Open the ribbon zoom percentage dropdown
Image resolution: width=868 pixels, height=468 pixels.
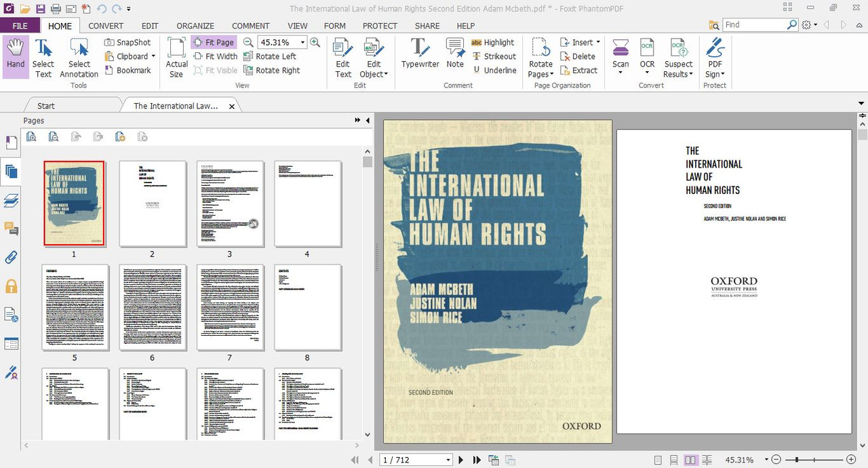302,42
